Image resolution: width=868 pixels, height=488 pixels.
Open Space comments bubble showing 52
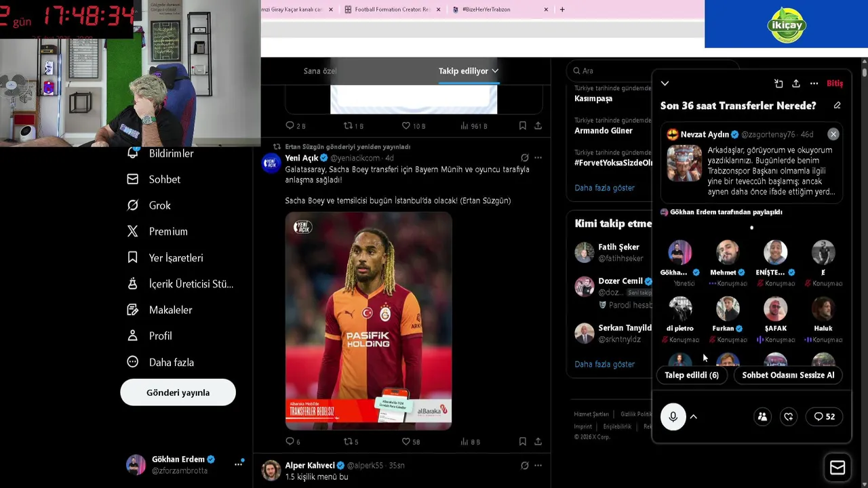(x=824, y=417)
